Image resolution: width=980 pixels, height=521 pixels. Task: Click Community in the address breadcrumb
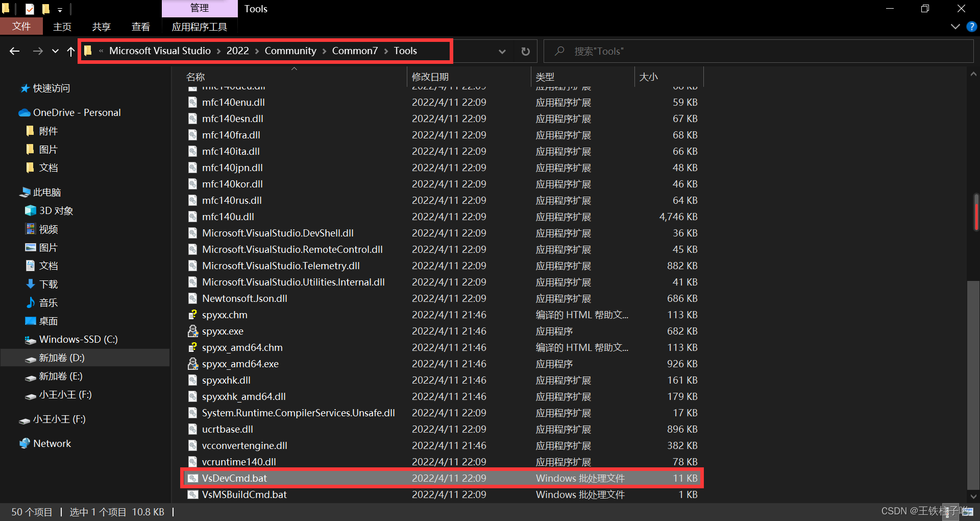pyautogui.click(x=290, y=51)
